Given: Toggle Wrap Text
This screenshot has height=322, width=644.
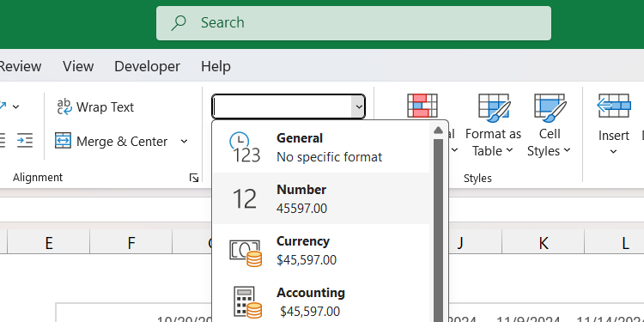Looking at the screenshot, I should (x=95, y=106).
